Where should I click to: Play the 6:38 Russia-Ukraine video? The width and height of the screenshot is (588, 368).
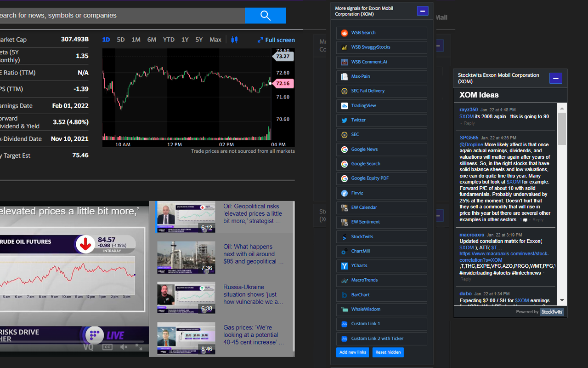click(x=186, y=298)
